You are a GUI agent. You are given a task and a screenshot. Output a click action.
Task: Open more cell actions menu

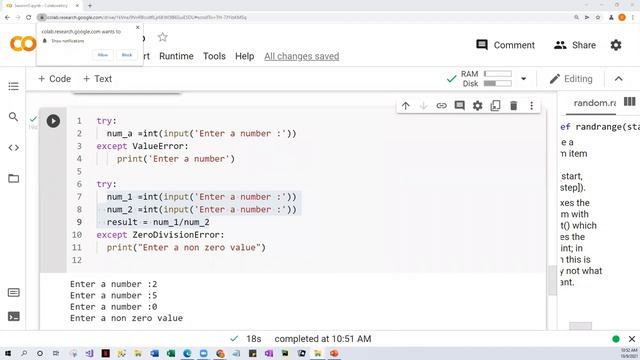[531, 106]
